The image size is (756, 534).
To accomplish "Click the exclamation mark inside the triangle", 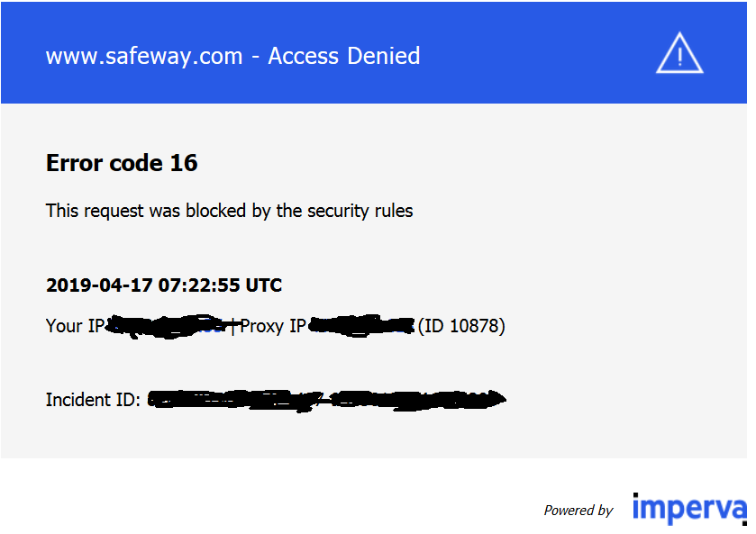I will tap(679, 58).
